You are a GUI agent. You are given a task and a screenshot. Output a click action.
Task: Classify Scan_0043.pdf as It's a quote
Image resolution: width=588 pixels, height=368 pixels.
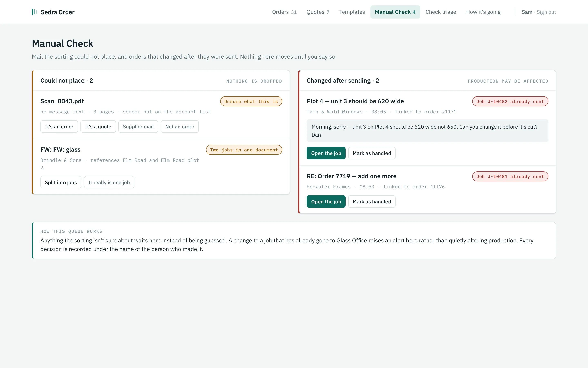98,127
